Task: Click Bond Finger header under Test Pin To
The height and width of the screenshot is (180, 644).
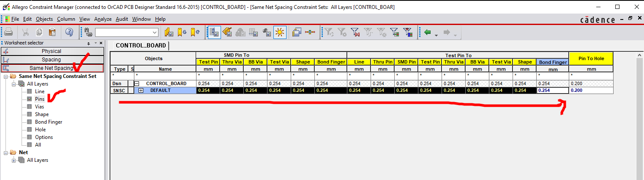Action: 553,62
